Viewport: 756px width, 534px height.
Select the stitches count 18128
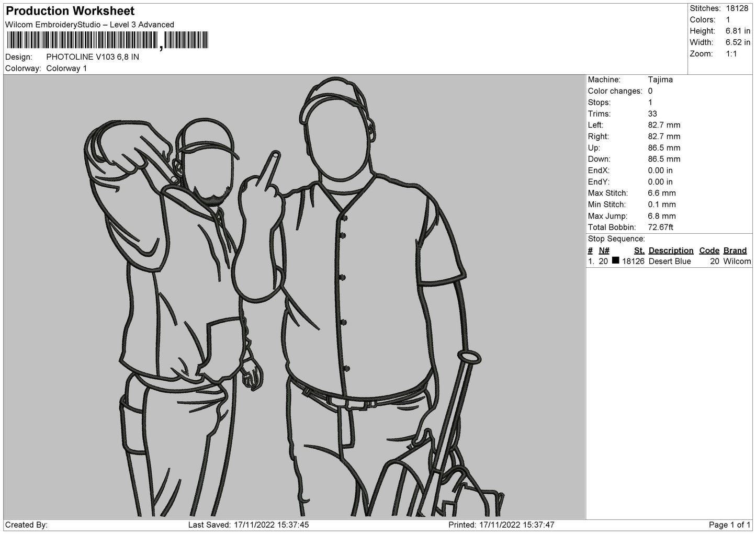(x=737, y=8)
